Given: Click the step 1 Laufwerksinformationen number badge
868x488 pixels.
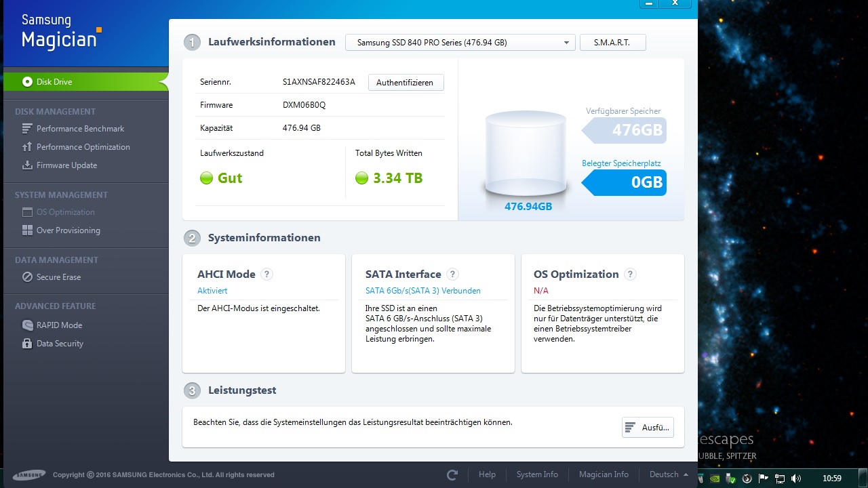Looking at the screenshot, I should click(192, 42).
